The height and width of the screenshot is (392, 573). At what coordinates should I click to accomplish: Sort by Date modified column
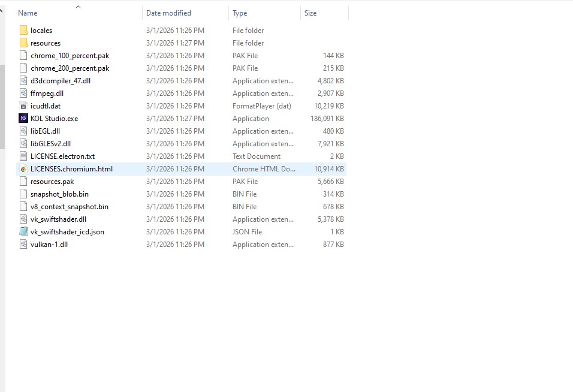pyautogui.click(x=168, y=13)
